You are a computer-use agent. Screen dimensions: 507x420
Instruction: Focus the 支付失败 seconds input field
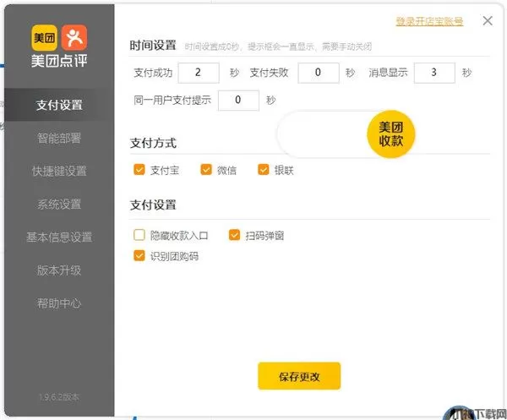pos(319,73)
